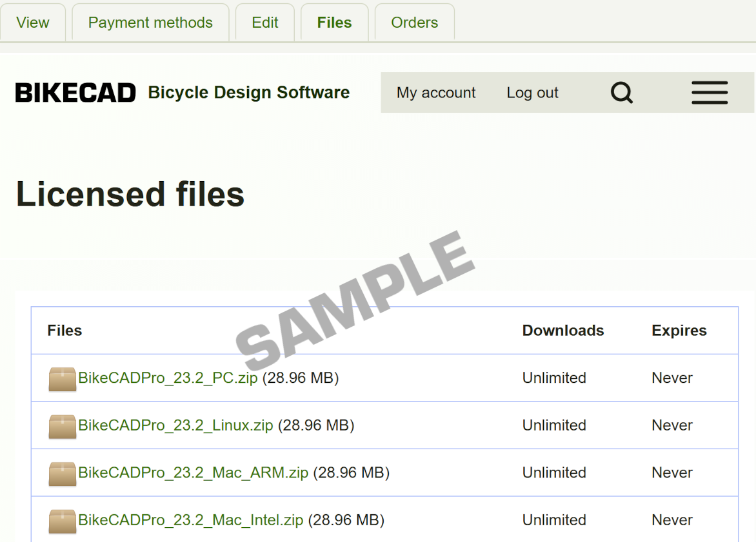
Task: Open the Orders tab
Action: coord(415,22)
